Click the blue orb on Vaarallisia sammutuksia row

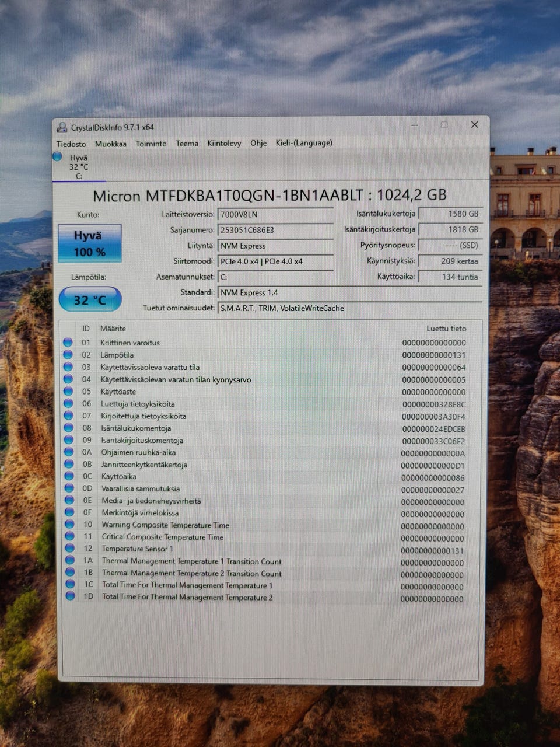[69, 488]
